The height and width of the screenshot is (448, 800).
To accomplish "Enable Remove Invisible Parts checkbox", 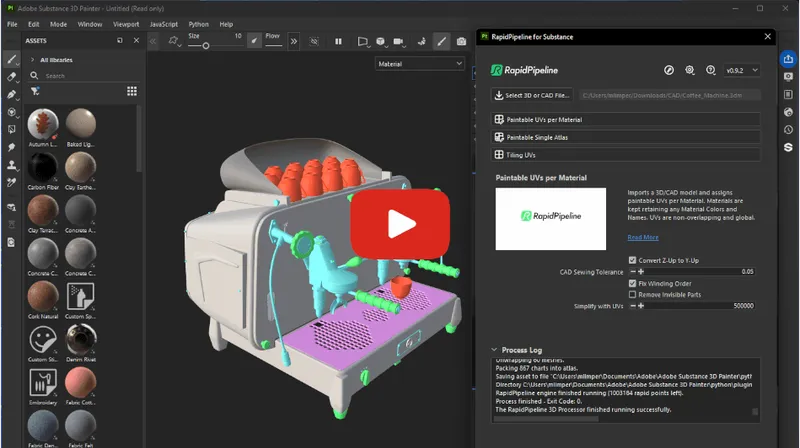I will coord(633,294).
